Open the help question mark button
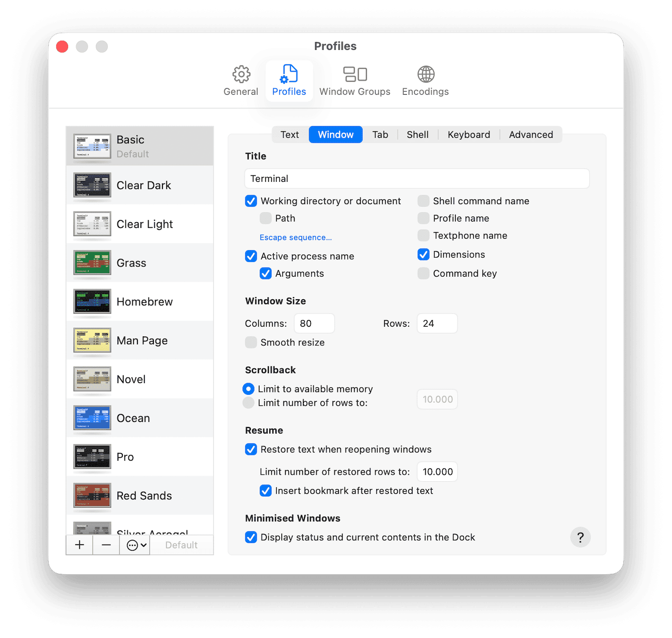 580,537
